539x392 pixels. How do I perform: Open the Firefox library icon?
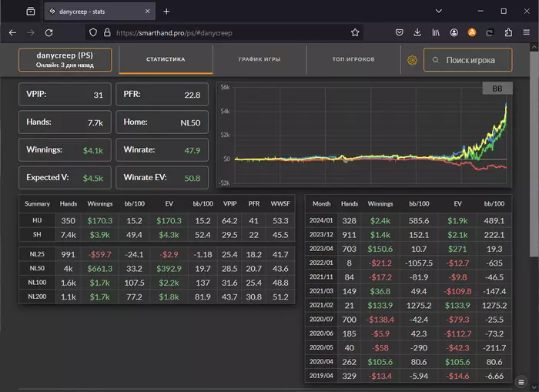coord(436,33)
